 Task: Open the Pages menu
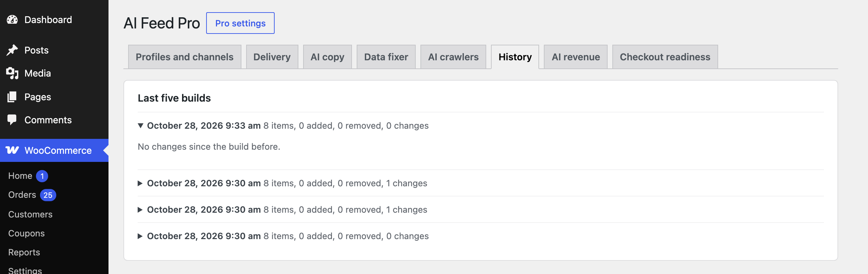[54, 97]
